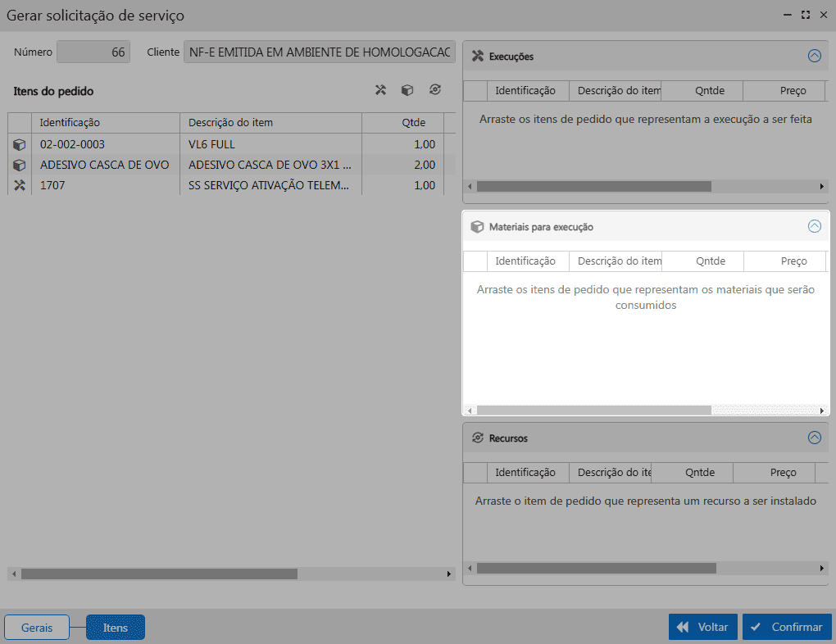Collapse the Recursos panel

point(814,438)
